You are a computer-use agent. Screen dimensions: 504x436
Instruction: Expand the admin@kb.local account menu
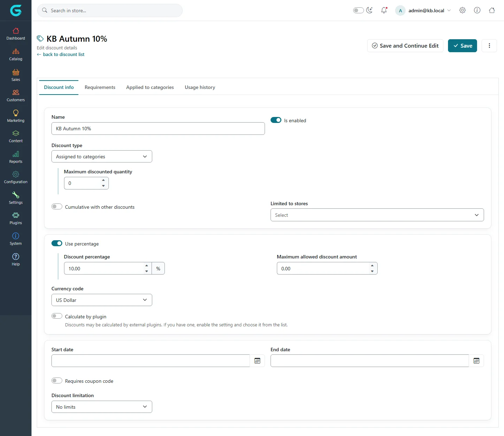click(x=423, y=11)
